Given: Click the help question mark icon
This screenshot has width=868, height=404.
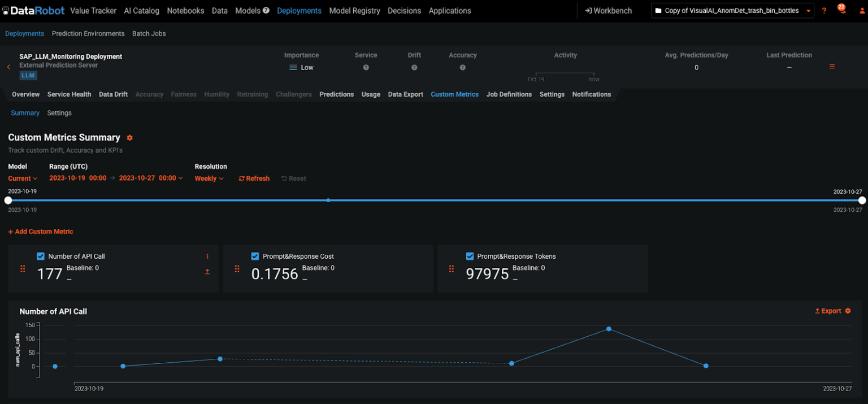Looking at the screenshot, I should click(823, 10).
